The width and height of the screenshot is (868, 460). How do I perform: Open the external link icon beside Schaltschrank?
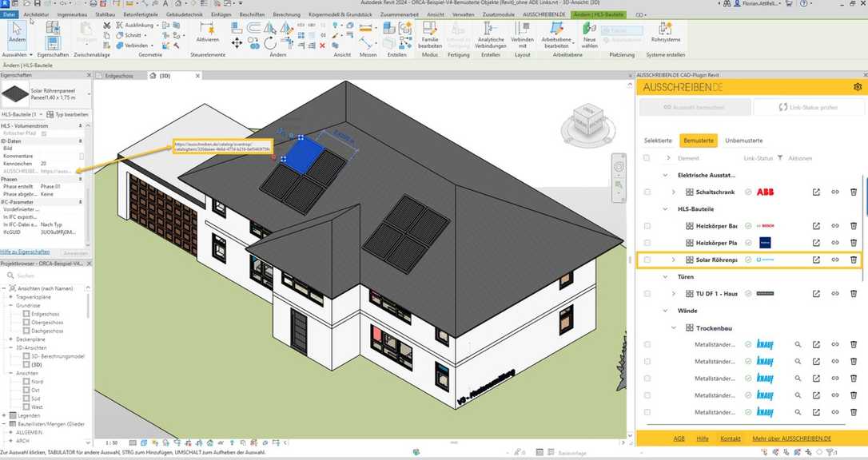pos(814,192)
